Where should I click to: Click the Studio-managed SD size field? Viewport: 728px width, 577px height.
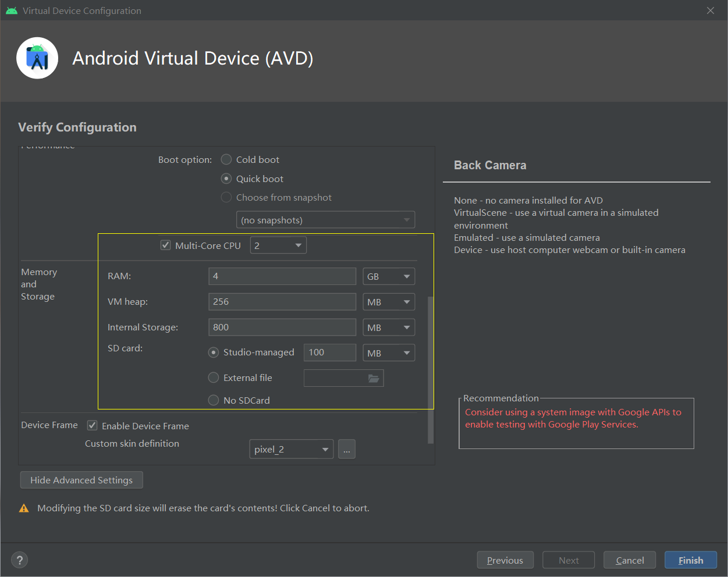click(x=330, y=352)
